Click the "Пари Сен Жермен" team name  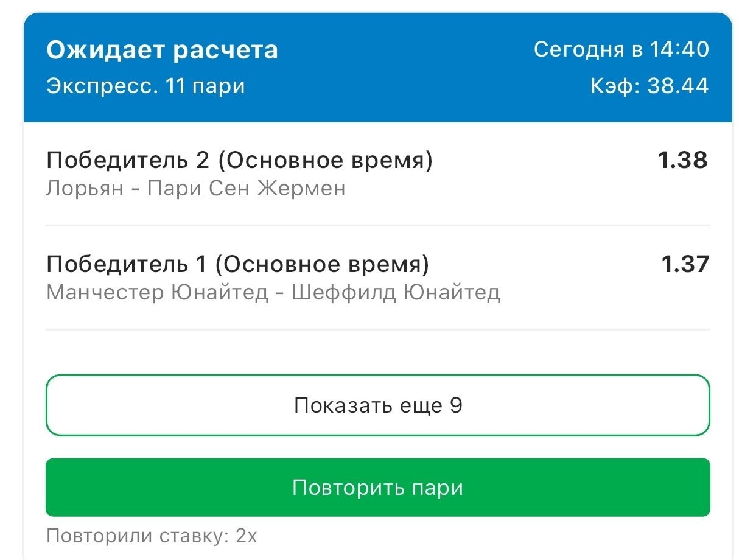[248, 189]
